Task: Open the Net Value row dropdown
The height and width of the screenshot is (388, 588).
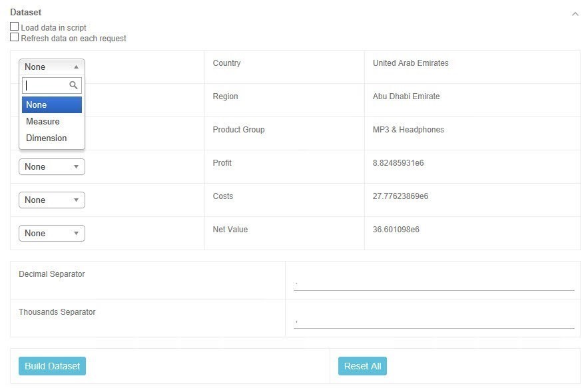Action: point(51,233)
